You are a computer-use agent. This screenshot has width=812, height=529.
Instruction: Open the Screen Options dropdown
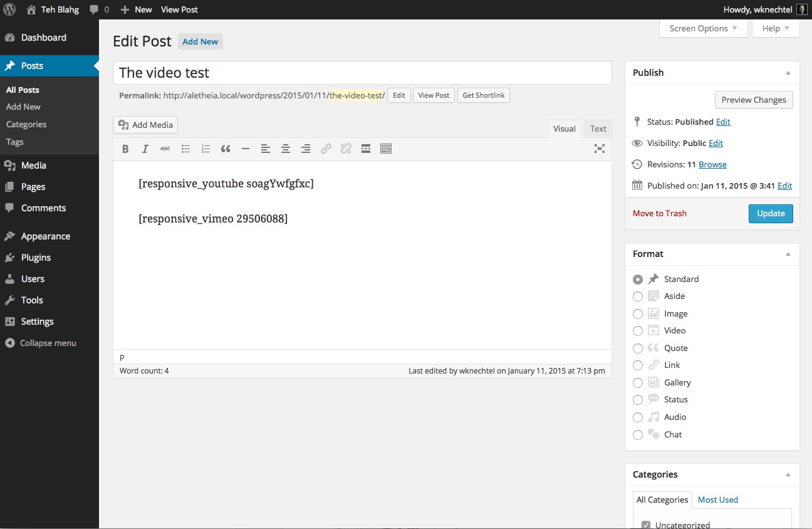(703, 28)
